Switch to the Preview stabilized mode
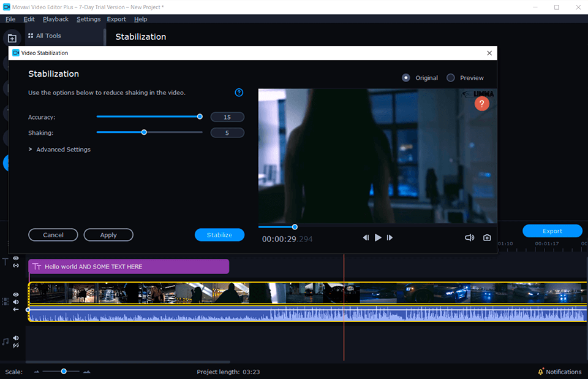Image resolution: width=588 pixels, height=379 pixels. coord(451,78)
